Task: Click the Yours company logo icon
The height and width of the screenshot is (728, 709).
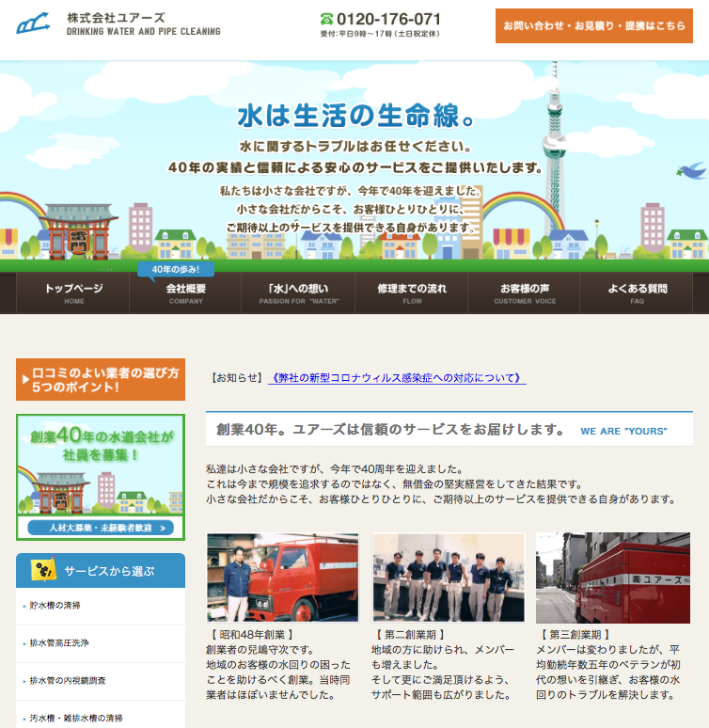Action: (x=35, y=24)
